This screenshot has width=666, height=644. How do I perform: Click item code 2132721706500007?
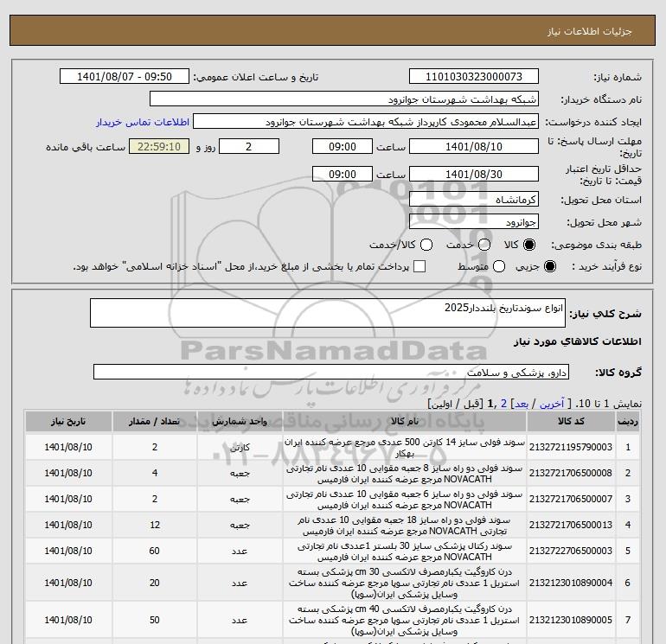click(571, 500)
